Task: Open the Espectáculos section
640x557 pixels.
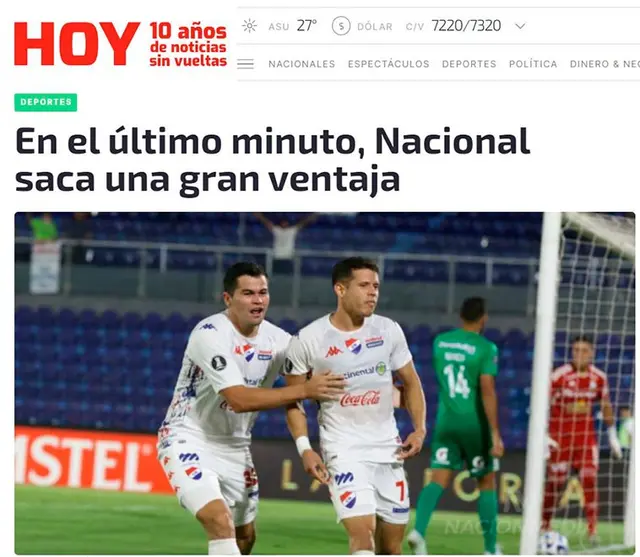Action: click(x=389, y=64)
